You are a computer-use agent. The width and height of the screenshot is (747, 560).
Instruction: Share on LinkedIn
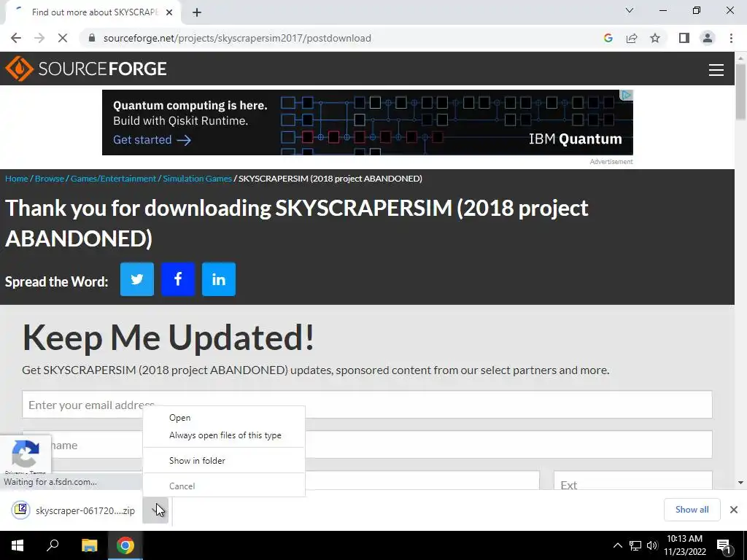pos(219,279)
